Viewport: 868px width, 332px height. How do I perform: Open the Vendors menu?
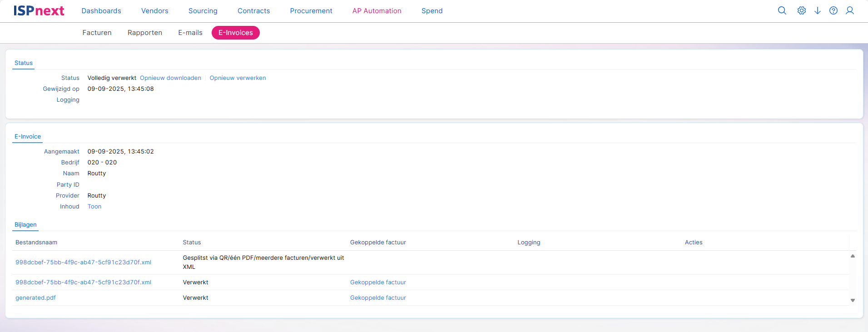pyautogui.click(x=154, y=11)
